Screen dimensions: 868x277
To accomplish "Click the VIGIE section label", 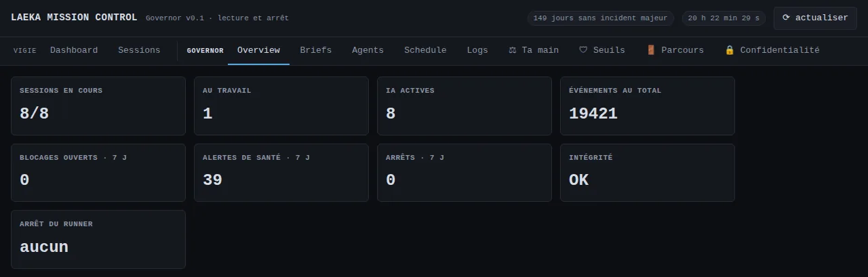I will [x=24, y=51].
